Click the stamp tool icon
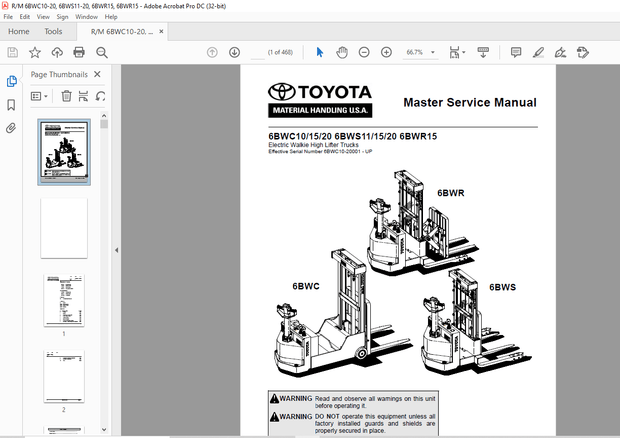Viewport: 620px width, 438px height. 583,52
